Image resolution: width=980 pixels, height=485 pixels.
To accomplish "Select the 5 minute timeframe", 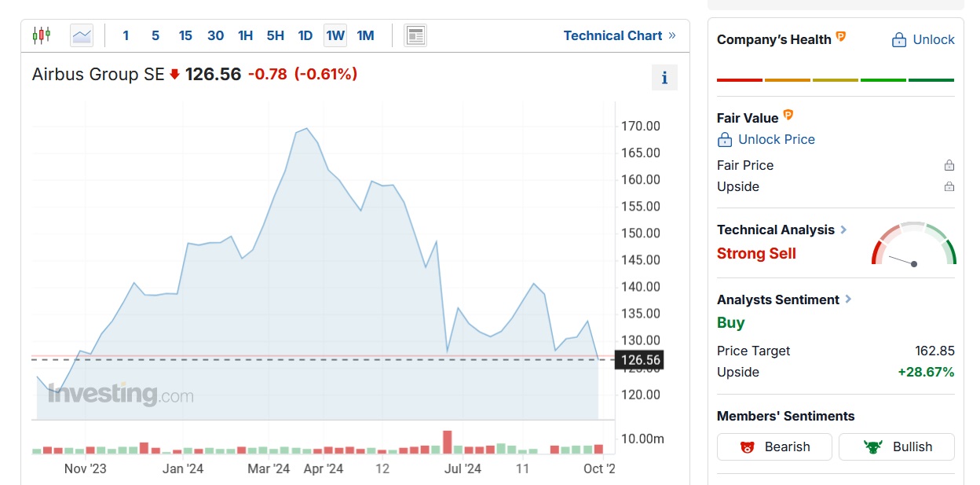I will [x=155, y=35].
